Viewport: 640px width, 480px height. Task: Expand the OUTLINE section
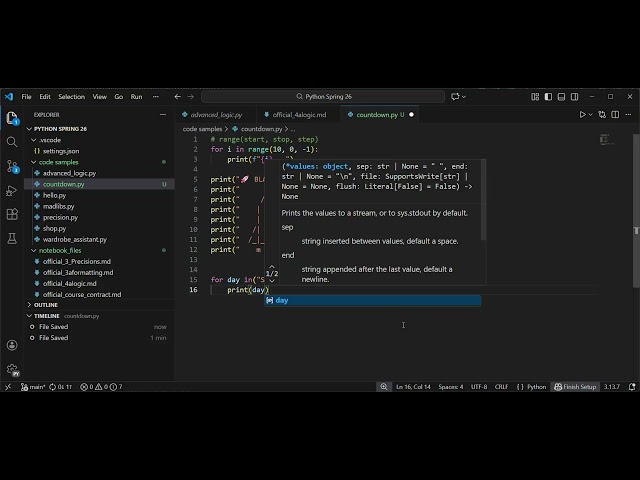[99, 305]
